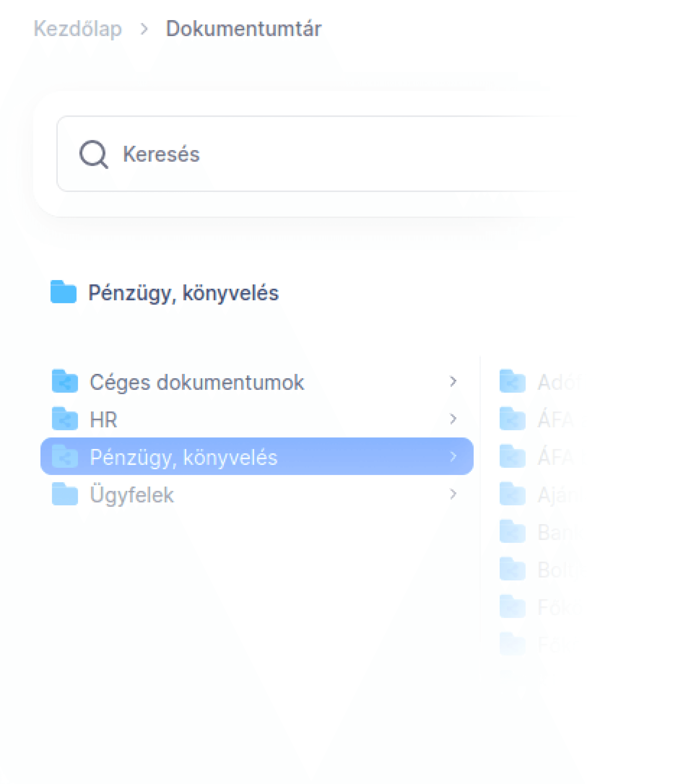The image size is (673, 784).
Task: Click folder icon beside the Pénzügy, könyvelés heading
Action: pyautogui.click(x=63, y=292)
